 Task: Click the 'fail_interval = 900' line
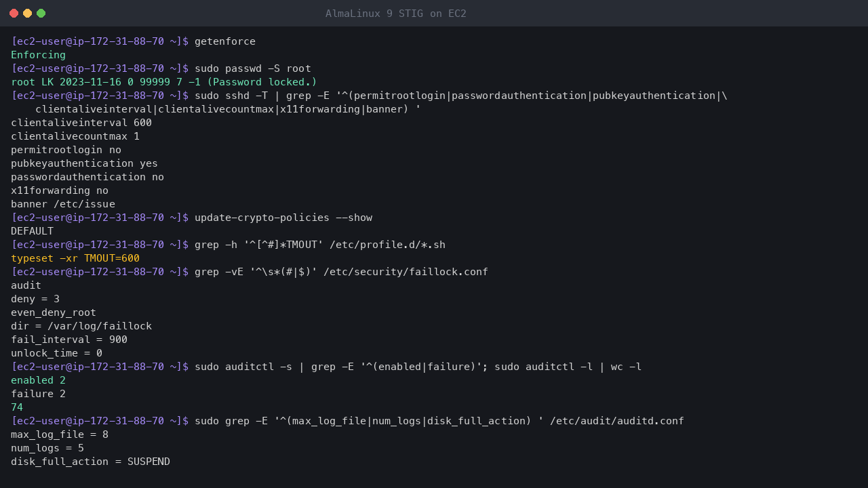69,340
